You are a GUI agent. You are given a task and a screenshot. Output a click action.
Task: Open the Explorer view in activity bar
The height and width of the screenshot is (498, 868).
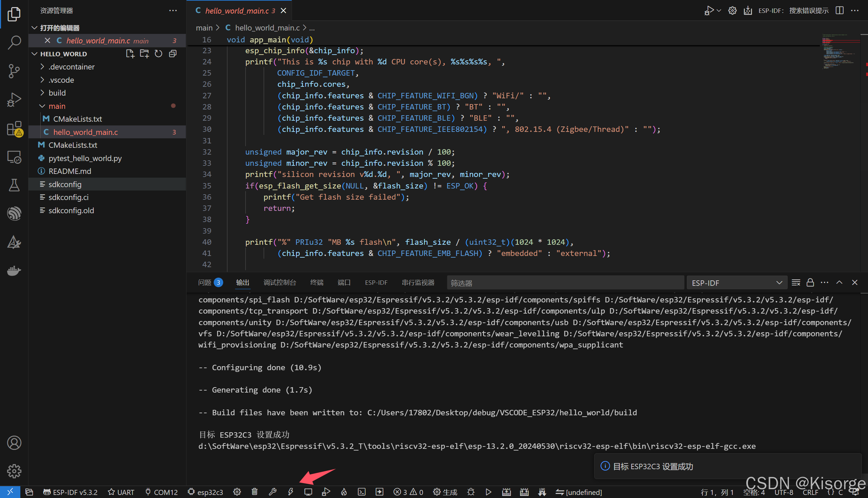tap(14, 14)
